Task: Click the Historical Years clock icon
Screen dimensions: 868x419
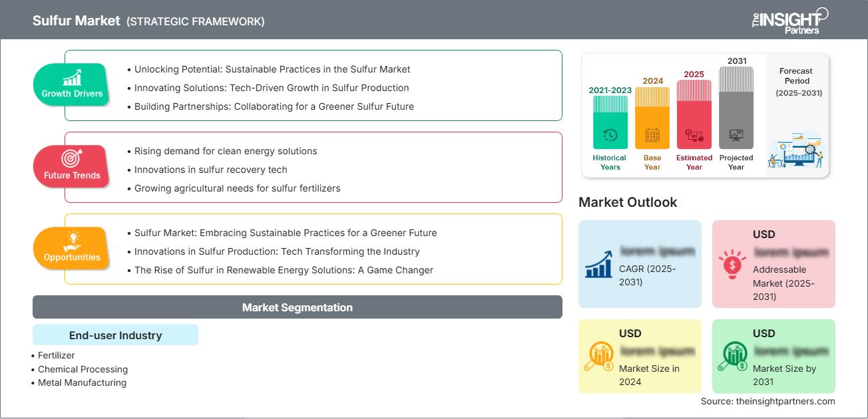Action: (610, 136)
